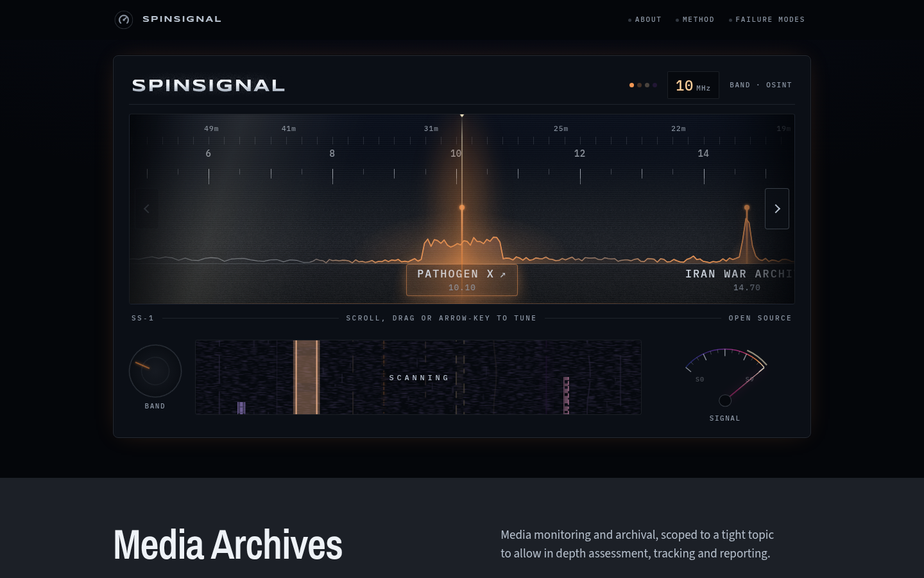Click the Band rotary knob
Viewport: 924px width, 578px height.
[155, 371]
